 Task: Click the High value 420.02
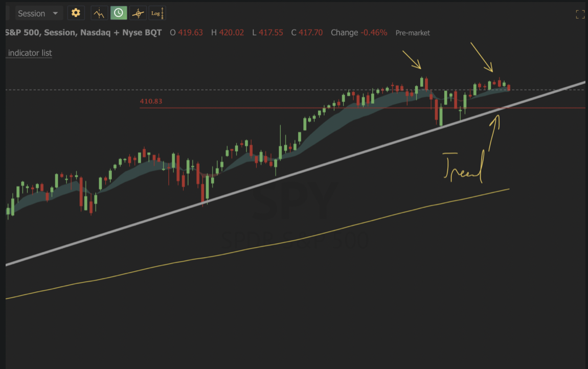pos(232,33)
